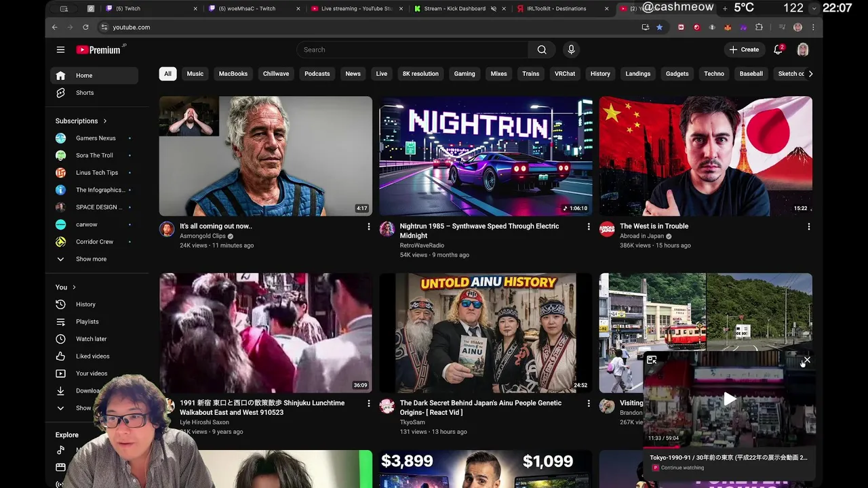The width and height of the screenshot is (868, 488).
Task: Open the Untold Ainu History thumbnail
Action: click(486, 333)
